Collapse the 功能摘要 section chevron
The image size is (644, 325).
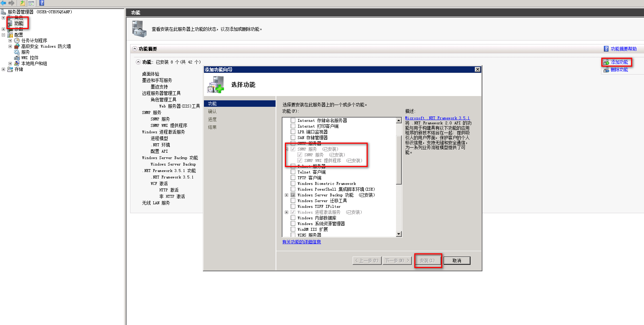click(135, 49)
